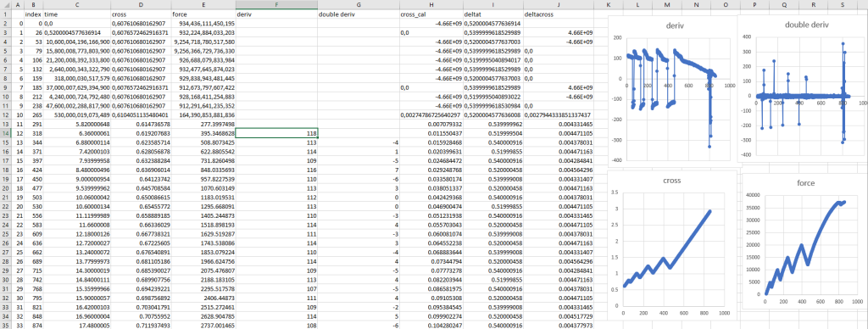Click the force value 277.3997498
The image size is (868, 329).
click(203, 125)
